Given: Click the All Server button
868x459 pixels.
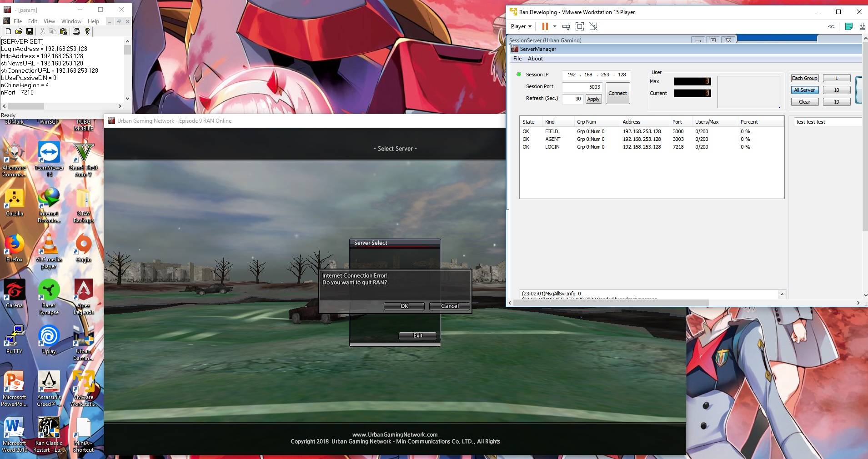Looking at the screenshot, I should [805, 90].
